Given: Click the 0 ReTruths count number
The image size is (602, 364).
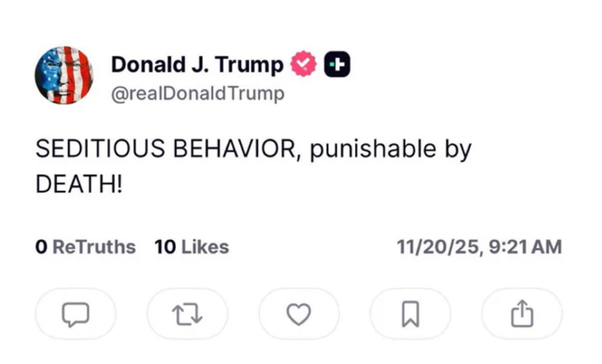Looking at the screenshot, I should tap(41, 247).
